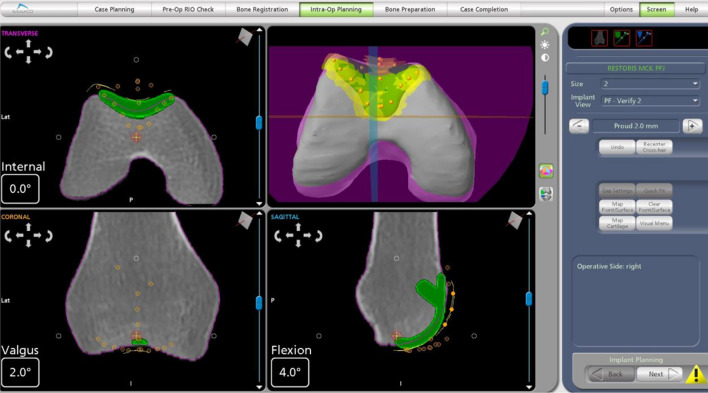Click the up arrow in Transverse view

tap(28, 43)
